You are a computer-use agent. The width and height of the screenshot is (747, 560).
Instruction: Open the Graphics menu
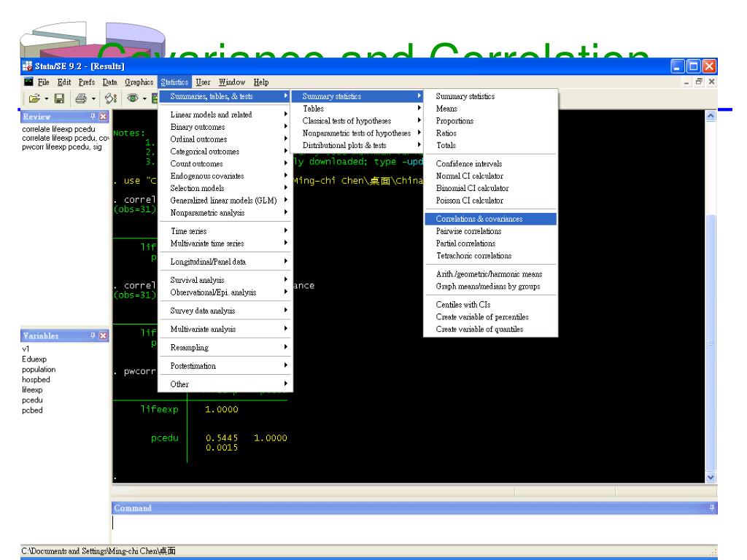coord(139,82)
